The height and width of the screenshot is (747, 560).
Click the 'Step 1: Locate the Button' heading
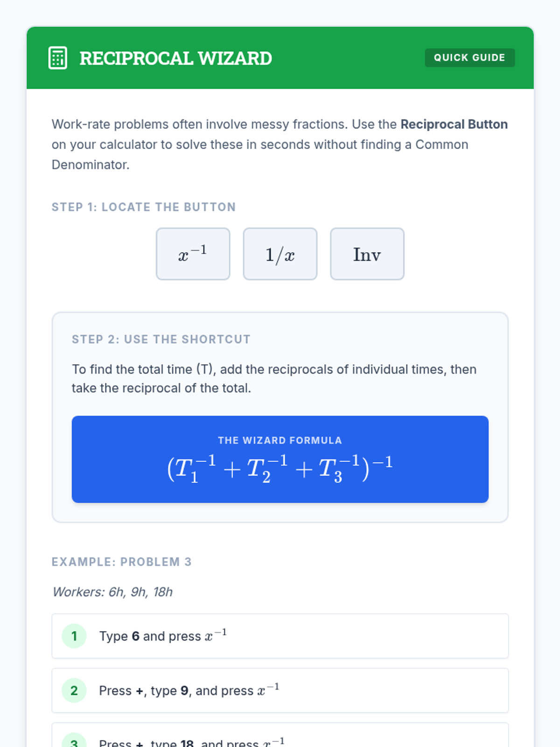[144, 207]
